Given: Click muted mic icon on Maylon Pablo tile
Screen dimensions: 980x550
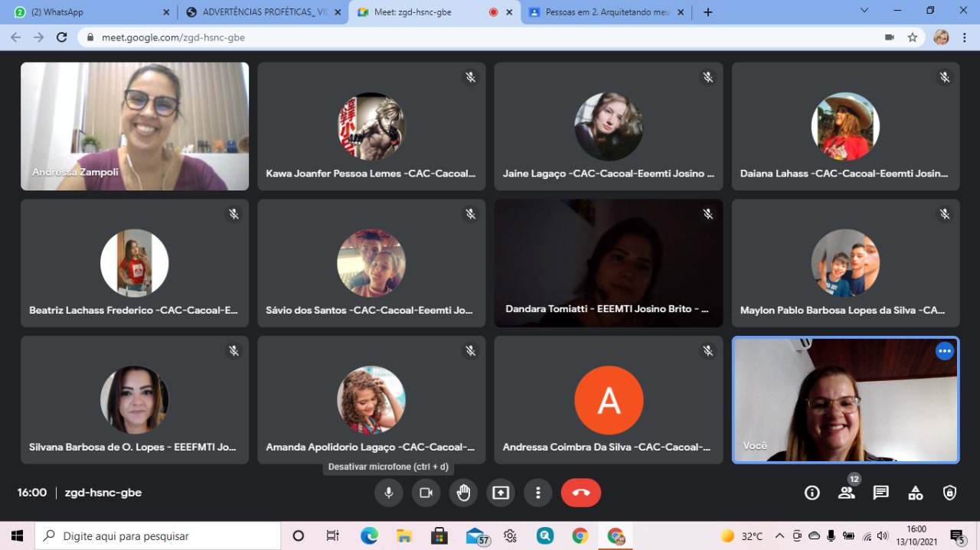Looking at the screenshot, I should [945, 214].
